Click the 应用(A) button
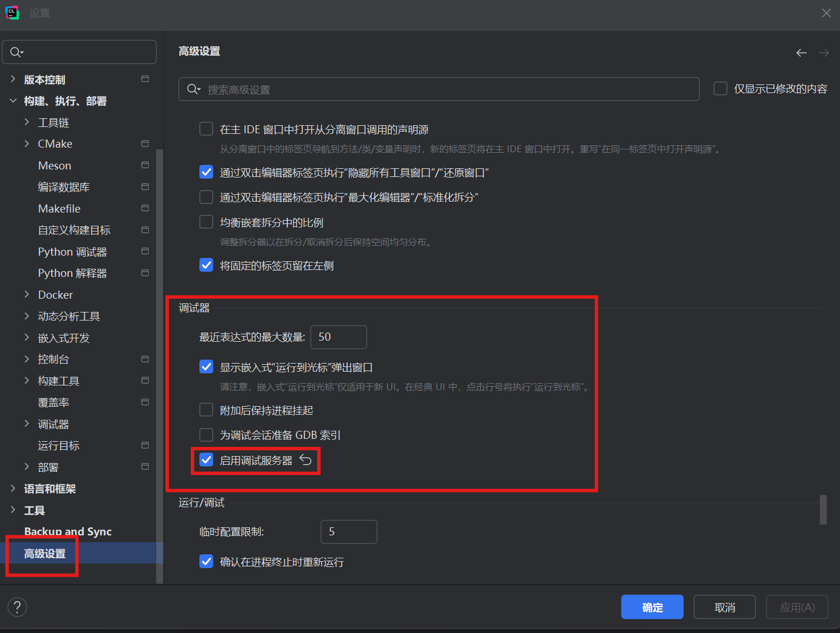This screenshot has height=633, width=840. click(x=796, y=607)
